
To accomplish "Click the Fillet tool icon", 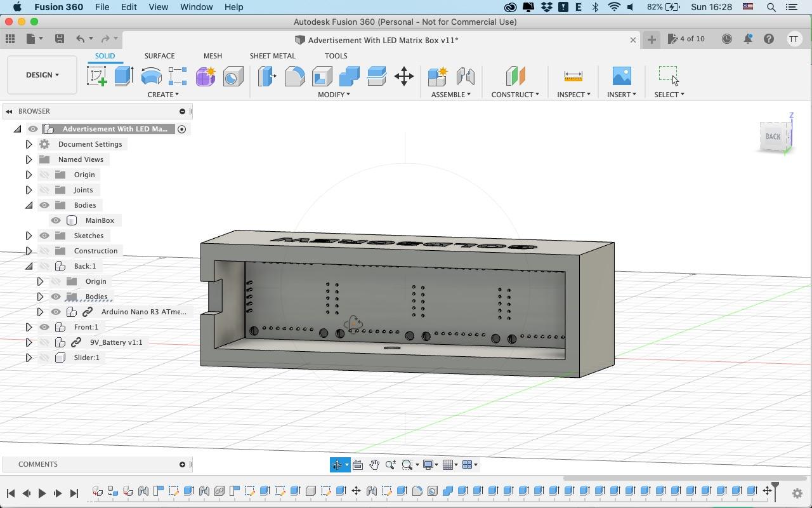I will pyautogui.click(x=294, y=76).
